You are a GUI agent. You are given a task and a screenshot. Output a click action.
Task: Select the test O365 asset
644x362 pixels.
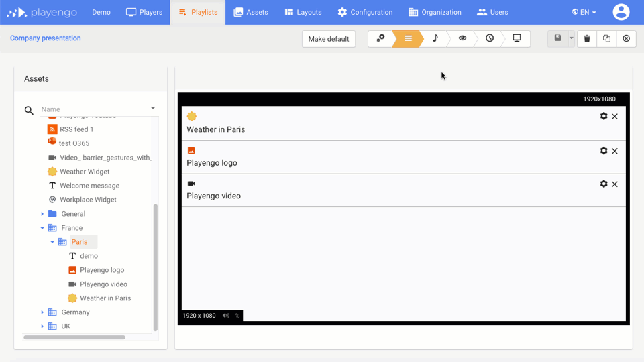[68, 143]
